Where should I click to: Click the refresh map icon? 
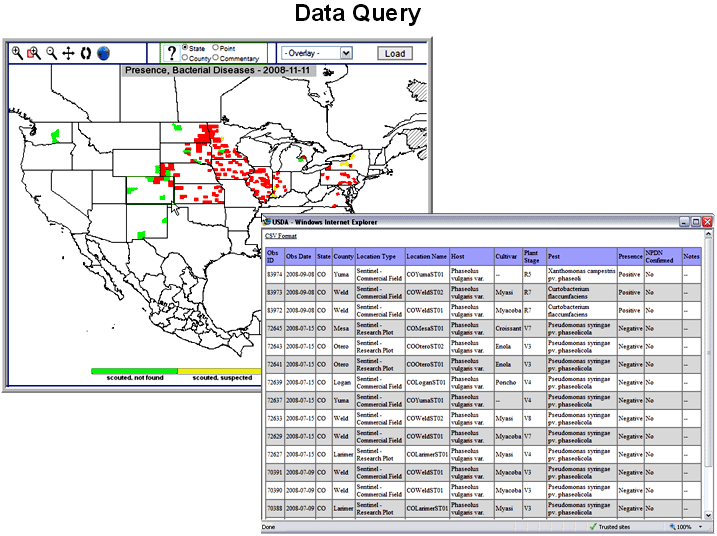pyautogui.click(x=85, y=53)
